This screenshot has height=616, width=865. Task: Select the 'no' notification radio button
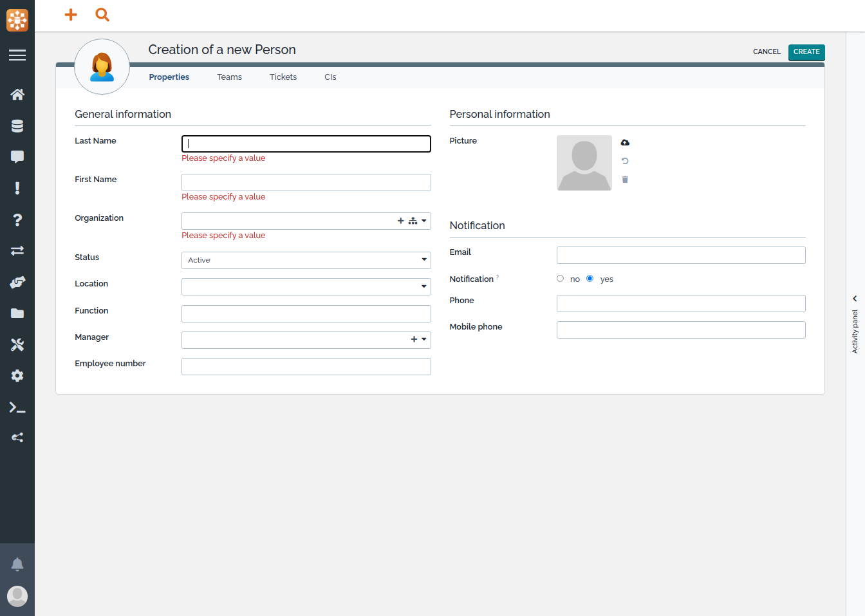pyautogui.click(x=560, y=279)
